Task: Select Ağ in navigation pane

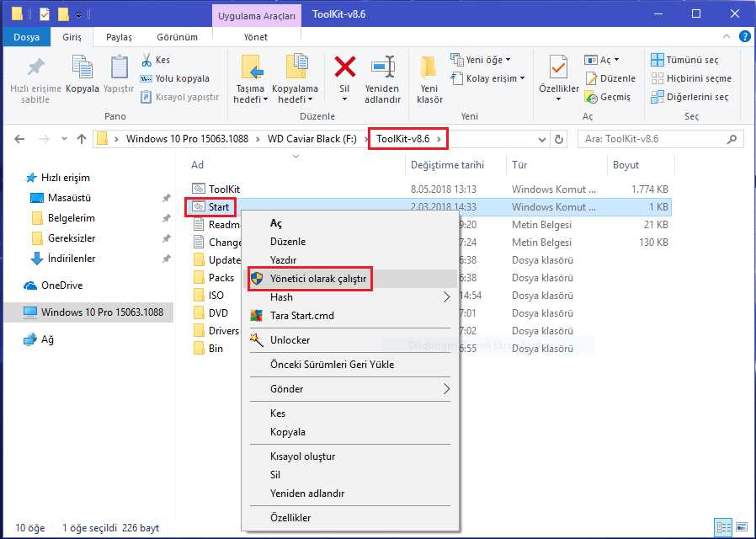Action: (47, 339)
